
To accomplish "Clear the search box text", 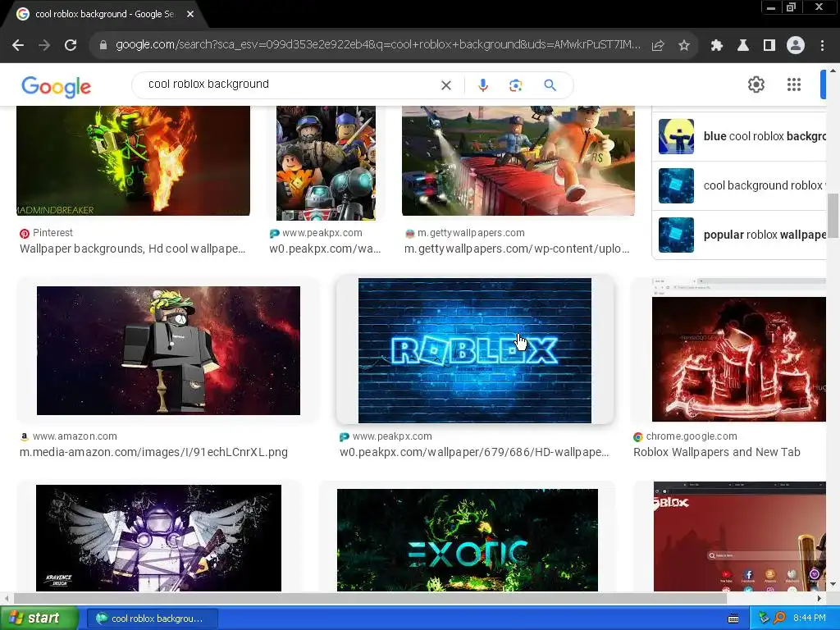I will 445,85.
